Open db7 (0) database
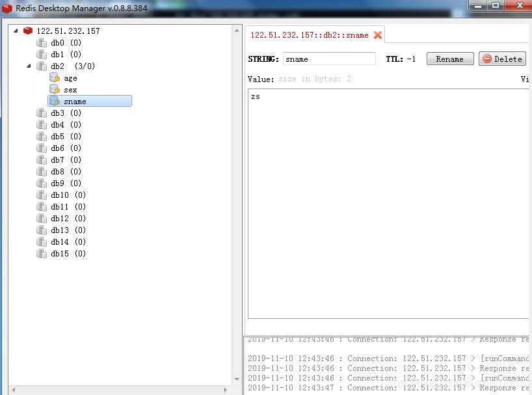The image size is (532, 395). click(x=66, y=160)
